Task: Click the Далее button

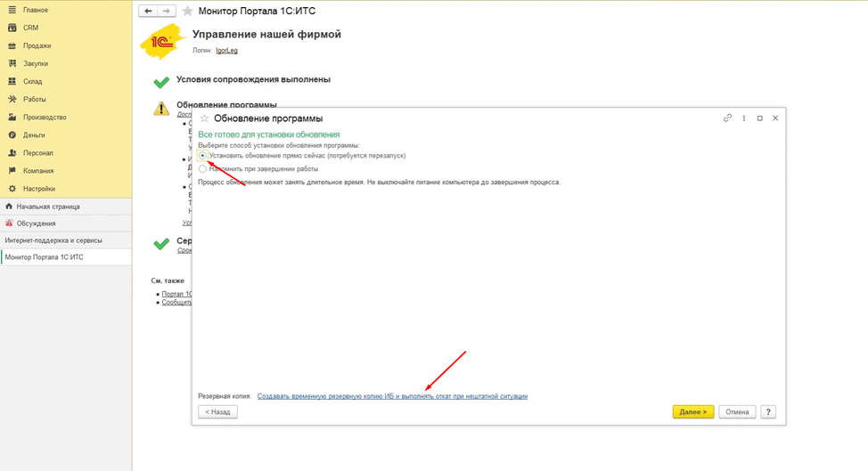Action: [x=693, y=412]
